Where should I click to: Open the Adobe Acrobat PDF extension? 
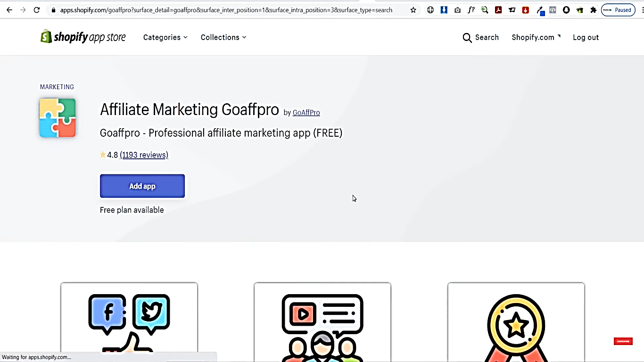[498, 10]
